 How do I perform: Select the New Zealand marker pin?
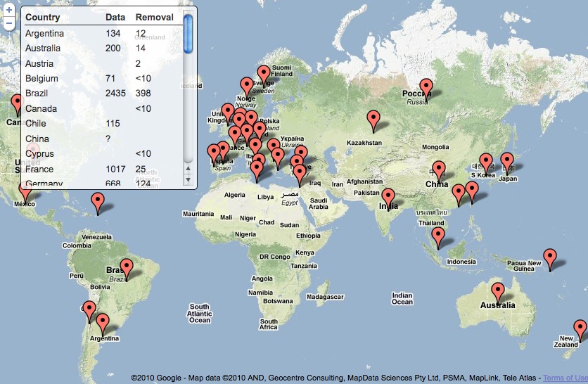click(580, 328)
